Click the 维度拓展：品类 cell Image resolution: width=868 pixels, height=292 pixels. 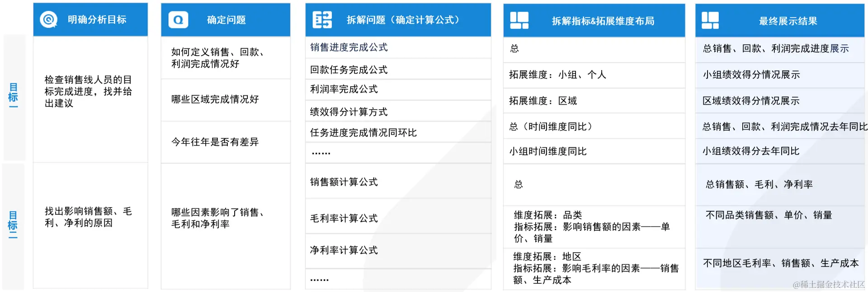coord(594,227)
